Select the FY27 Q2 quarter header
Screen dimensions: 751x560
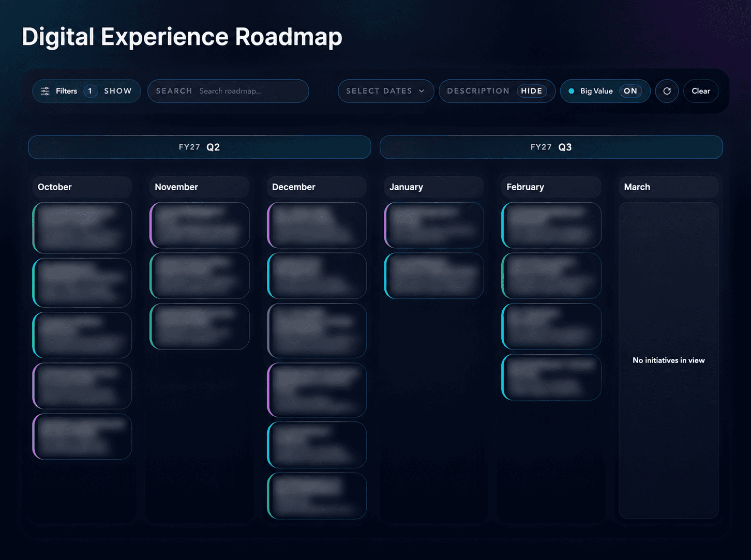pos(199,147)
